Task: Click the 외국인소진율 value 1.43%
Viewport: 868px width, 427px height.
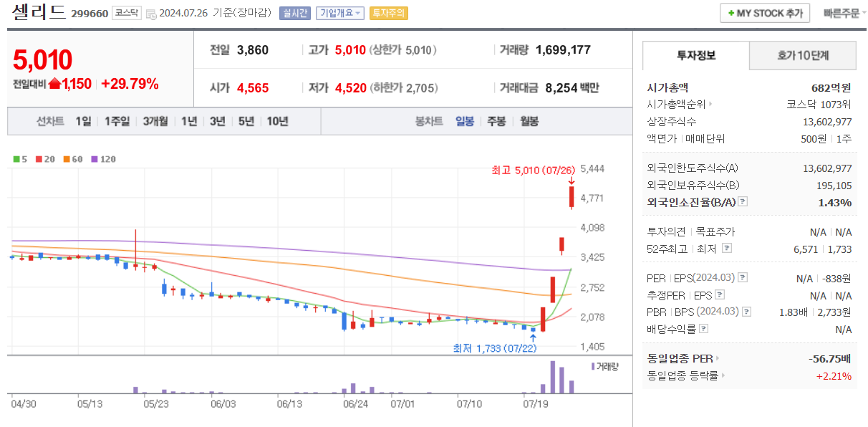Action: pos(835,203)
